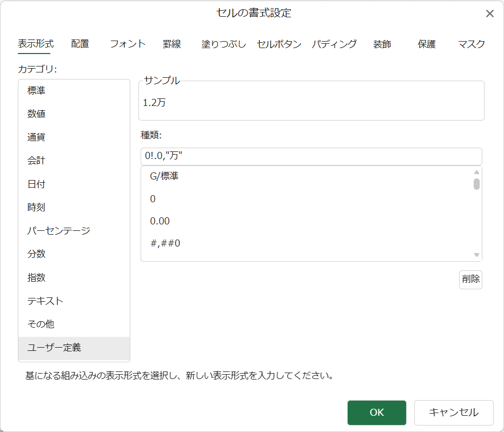
Task: Select the 時刻 category
Action: [x=74, y=207]
